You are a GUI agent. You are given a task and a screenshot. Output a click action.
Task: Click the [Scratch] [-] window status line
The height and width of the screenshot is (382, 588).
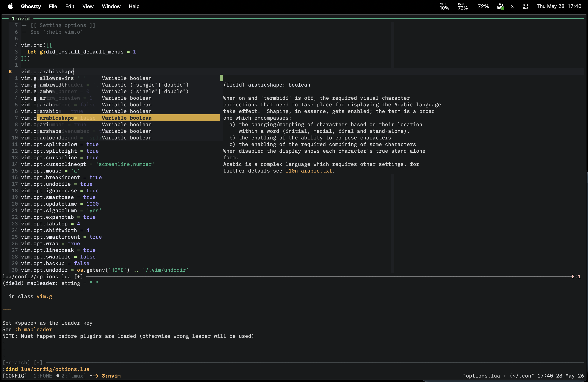23,363
